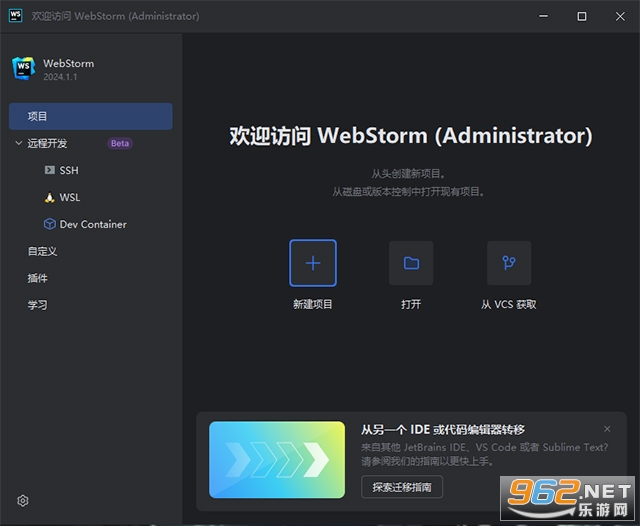Viewport: 640px width, 526px height.
Task: Click banner title 从另一个 IDE 或代码编辑器转移
Action: tap(443, 430)
